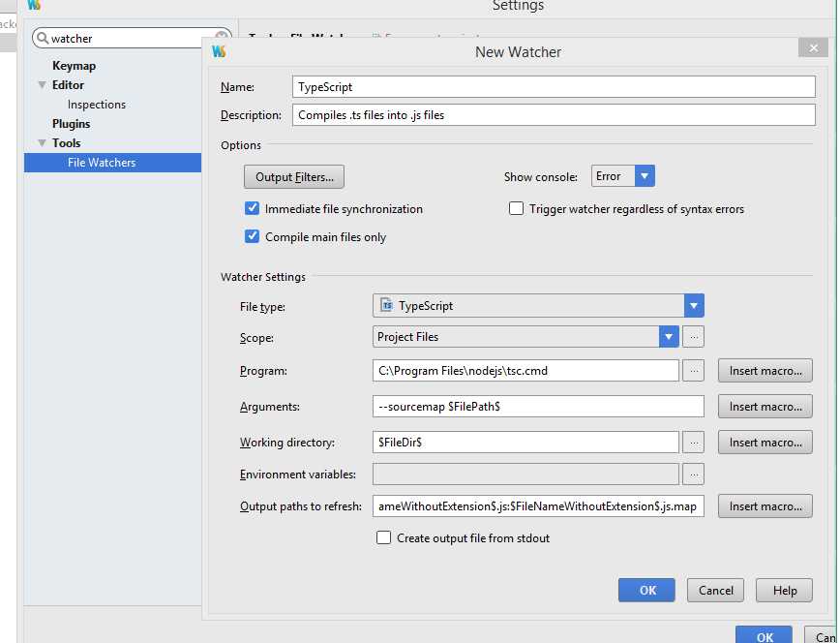The image size is (840, 643).
Task: Click the Environment variables field
Action: coord(525,475)
